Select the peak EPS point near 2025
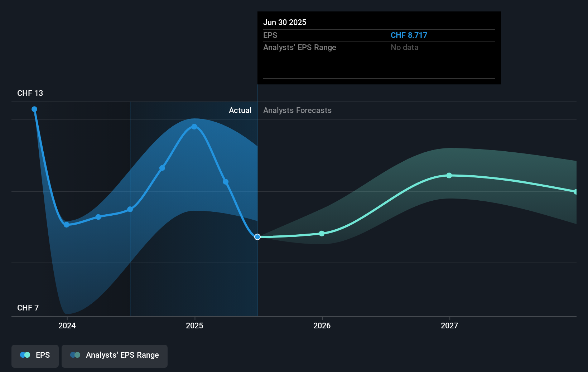The width and height of the screenshot is (588, 372). pos(194,126)
